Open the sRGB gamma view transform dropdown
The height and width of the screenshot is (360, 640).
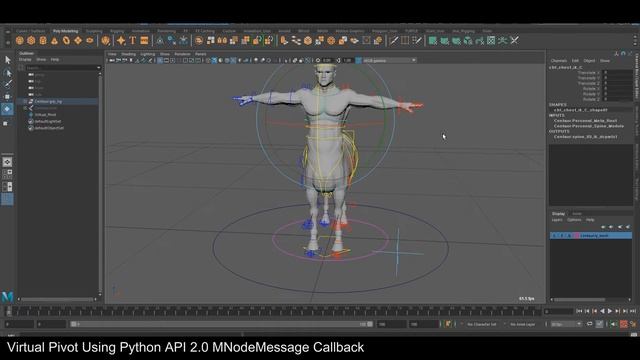(x=389, y=60)
